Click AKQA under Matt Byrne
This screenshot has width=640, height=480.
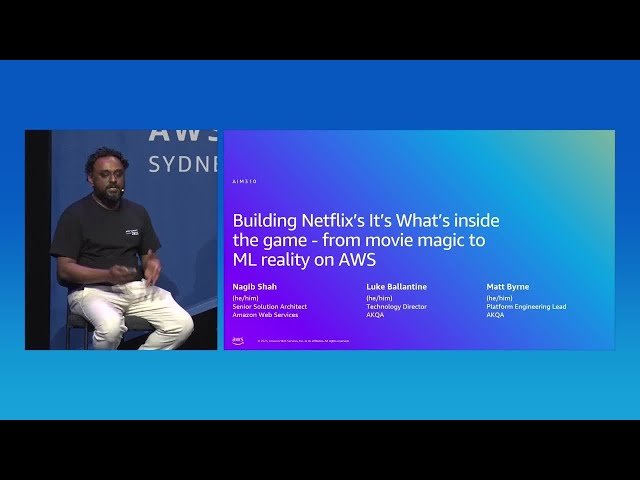click(x=496, y=315)
